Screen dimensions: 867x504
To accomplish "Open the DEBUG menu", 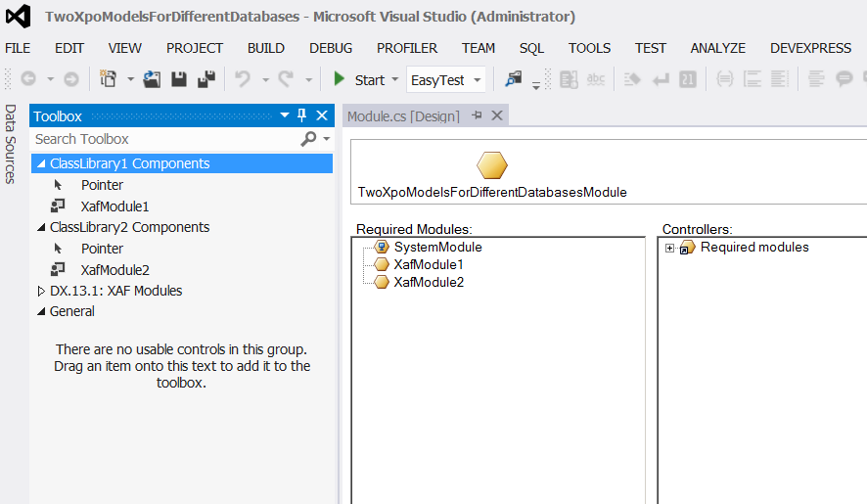I will tap(331, 48).
